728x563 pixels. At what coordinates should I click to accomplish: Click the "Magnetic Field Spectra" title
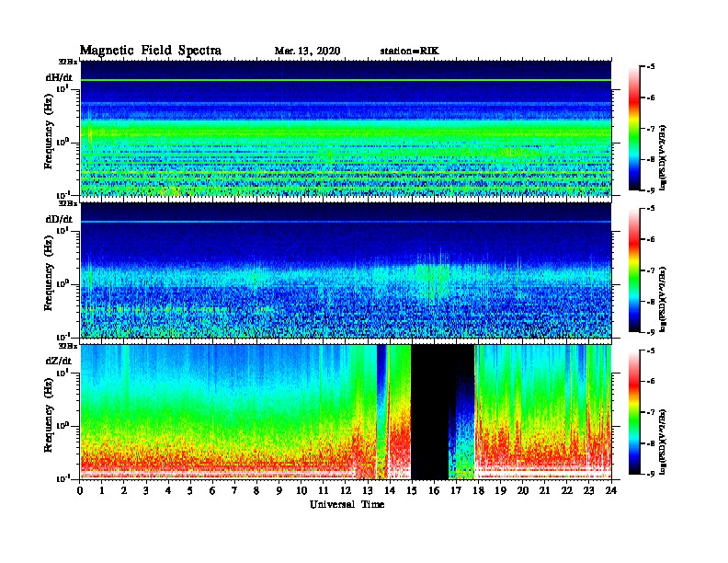[x=151, y=51]
